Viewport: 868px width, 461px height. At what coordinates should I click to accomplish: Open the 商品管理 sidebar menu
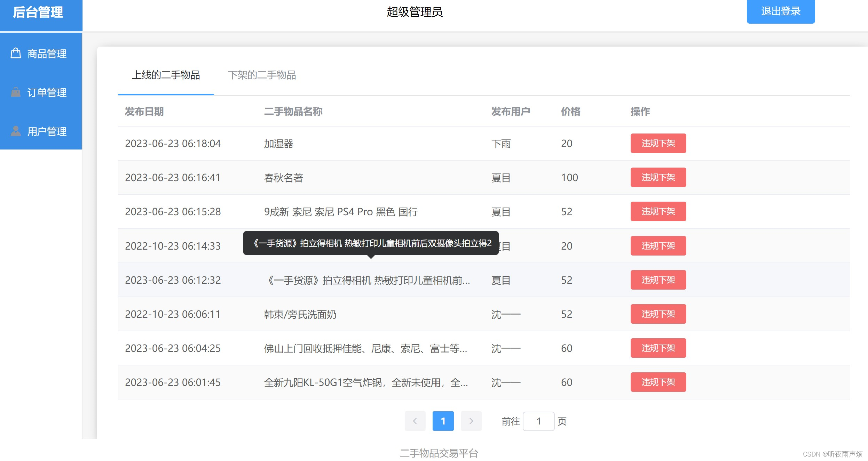[41, 54]
